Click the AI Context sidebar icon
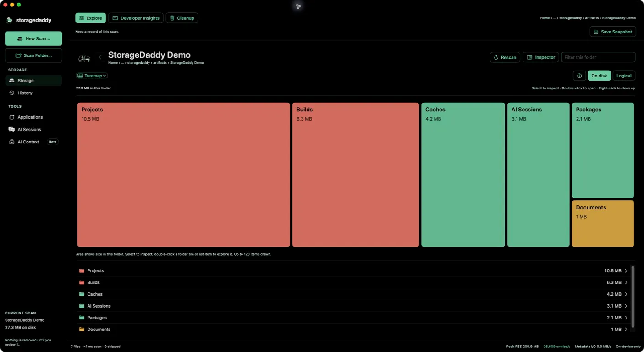644x352 pixels. point(12,142)
